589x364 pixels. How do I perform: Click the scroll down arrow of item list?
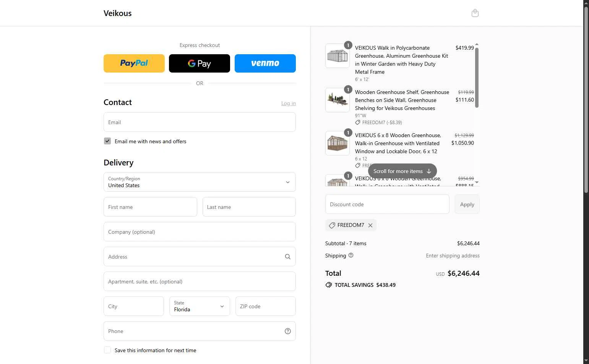coord(477,183)
